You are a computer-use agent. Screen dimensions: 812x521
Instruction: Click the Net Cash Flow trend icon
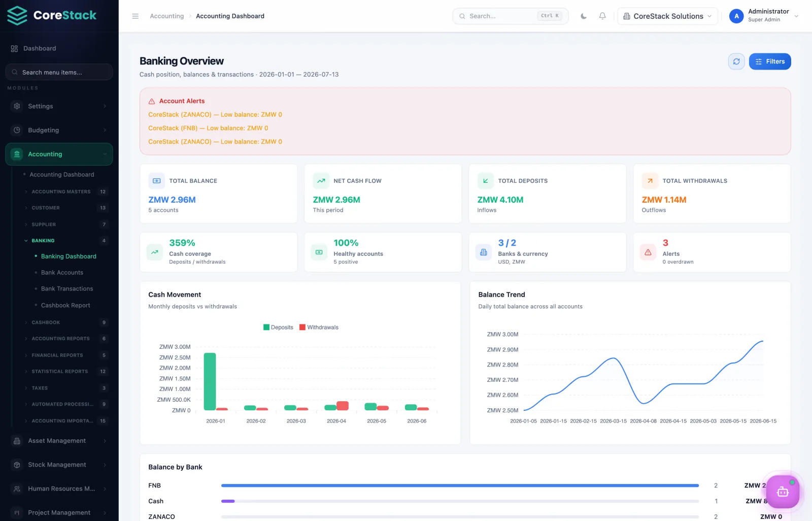tap(321, 181)
